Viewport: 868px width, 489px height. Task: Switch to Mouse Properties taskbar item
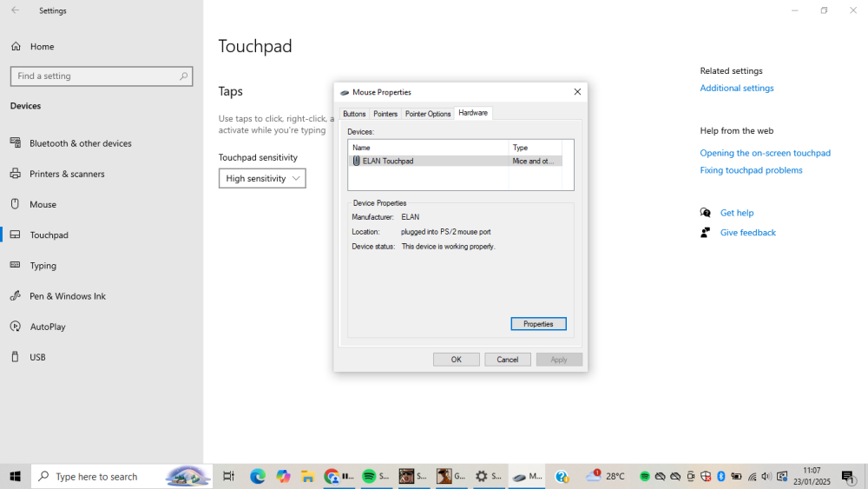click(527, 476)
